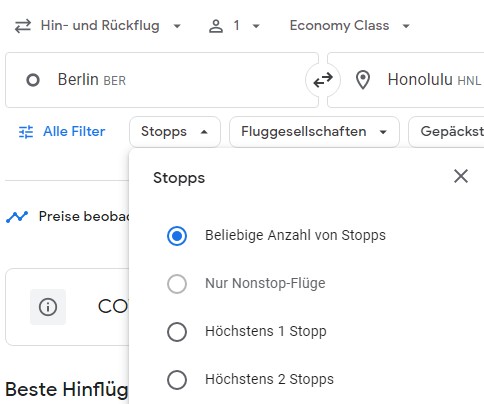The height and width of the screenshot is (404, 484).
Task: Open the Fluggesellschaften filter dropdown
Action: (x=314, y=132)
